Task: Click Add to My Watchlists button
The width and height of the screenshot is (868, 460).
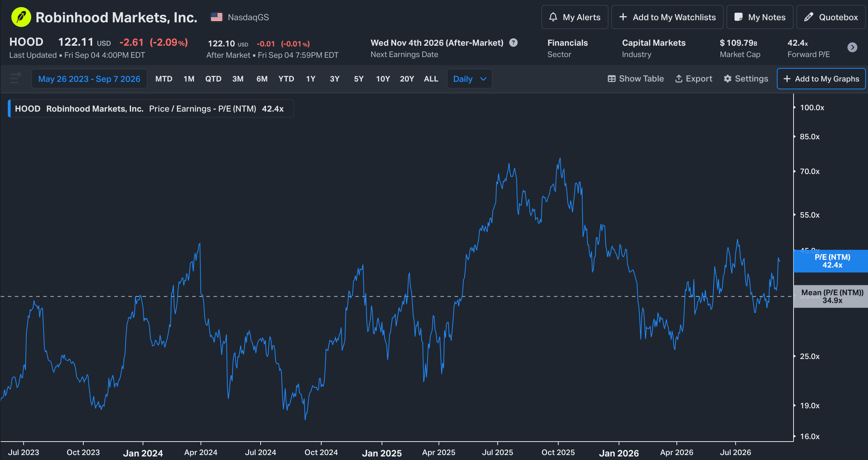Action: [667, 17]
